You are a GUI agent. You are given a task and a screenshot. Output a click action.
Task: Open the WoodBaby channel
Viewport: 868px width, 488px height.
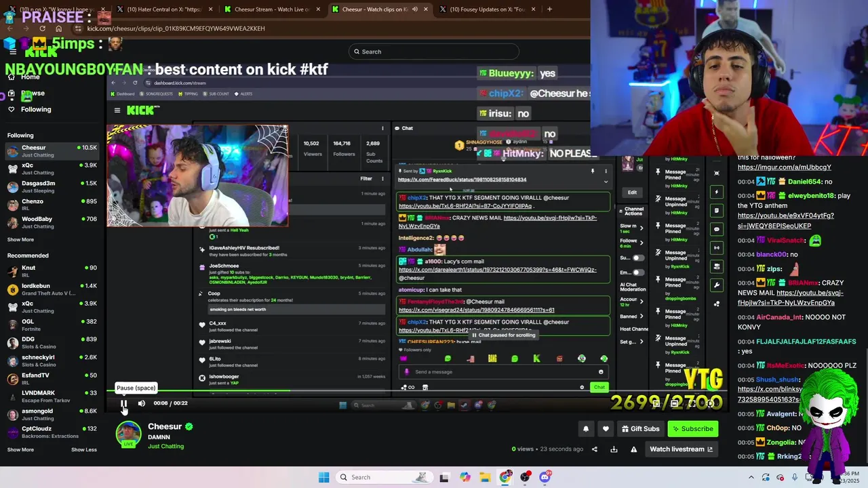pyautogui.click(x=52, y=222)
